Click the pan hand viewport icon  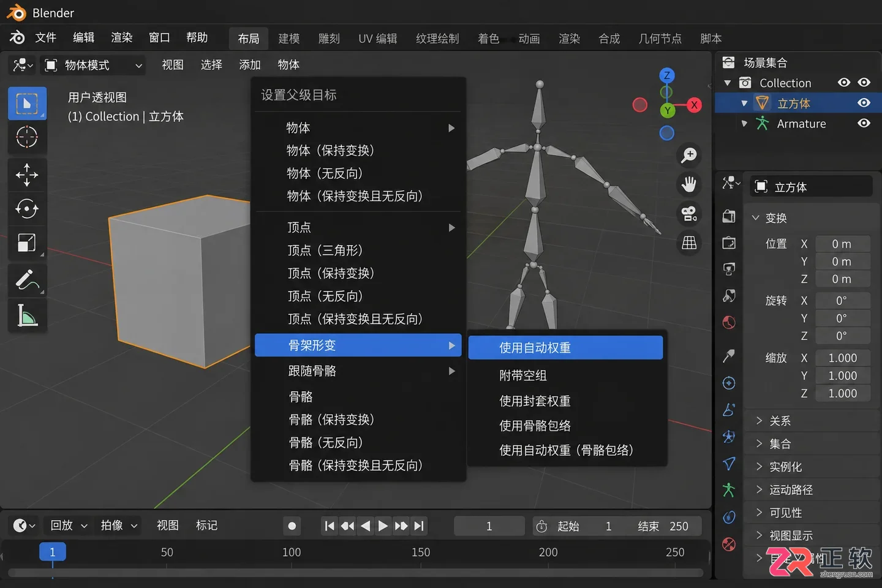click(689, 184)
